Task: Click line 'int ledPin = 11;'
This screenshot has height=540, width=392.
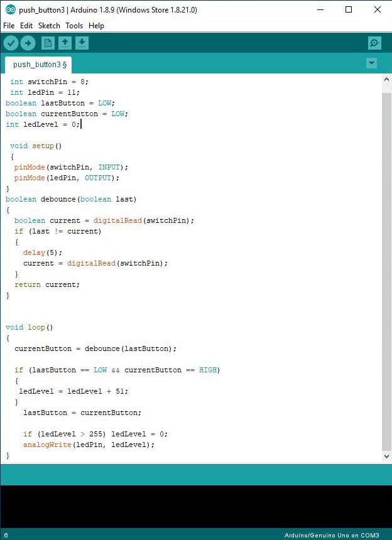Action: click(45, 92)
